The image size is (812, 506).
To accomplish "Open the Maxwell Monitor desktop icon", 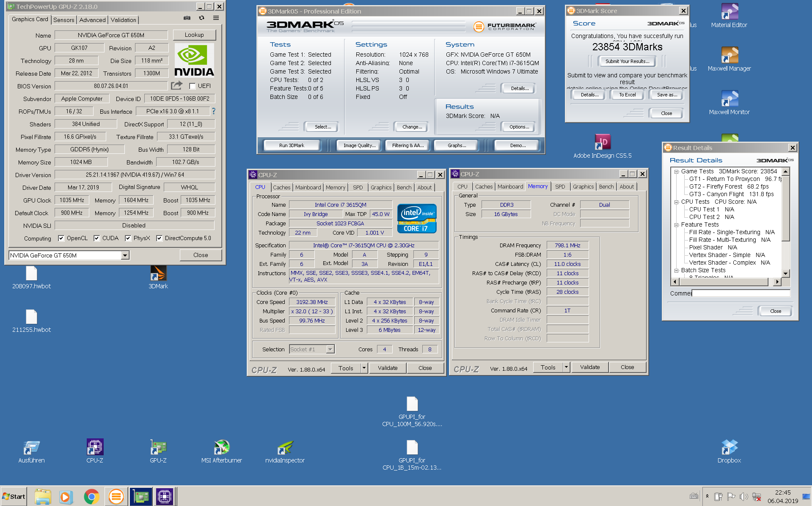I will pyautogui.click(x=729, y=99).
